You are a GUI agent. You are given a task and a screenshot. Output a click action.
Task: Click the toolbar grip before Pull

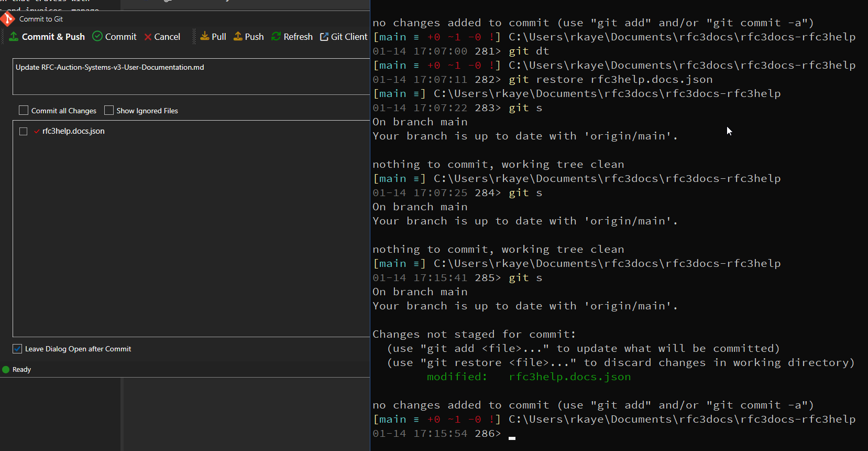(194, 37)
